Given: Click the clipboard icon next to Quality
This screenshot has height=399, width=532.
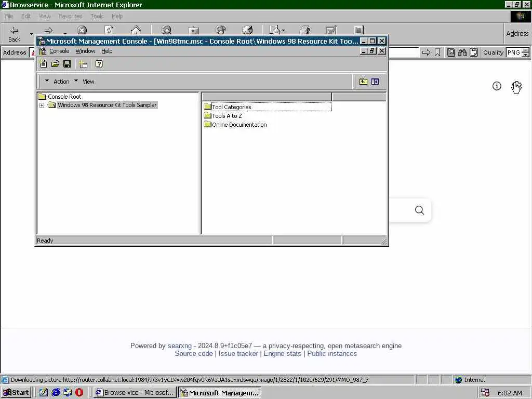Looking at the screenshot, I should [x=474, y=52].
